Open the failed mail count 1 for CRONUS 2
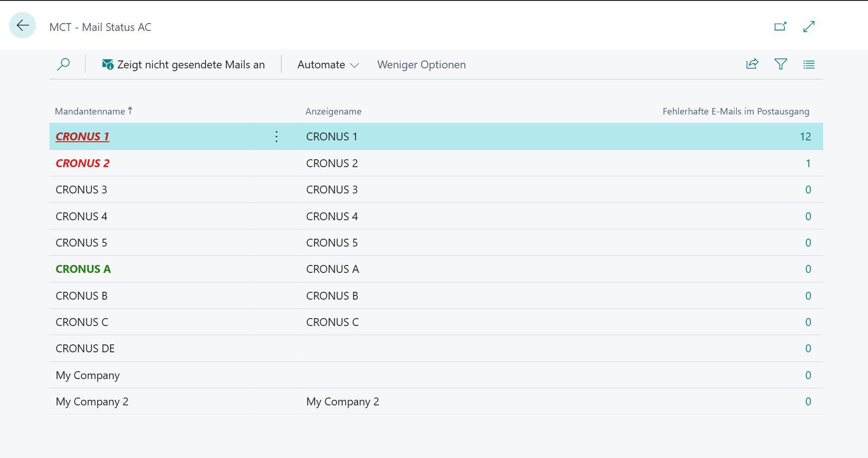Viewport: 868px width, 458px height. coord(808,163)
